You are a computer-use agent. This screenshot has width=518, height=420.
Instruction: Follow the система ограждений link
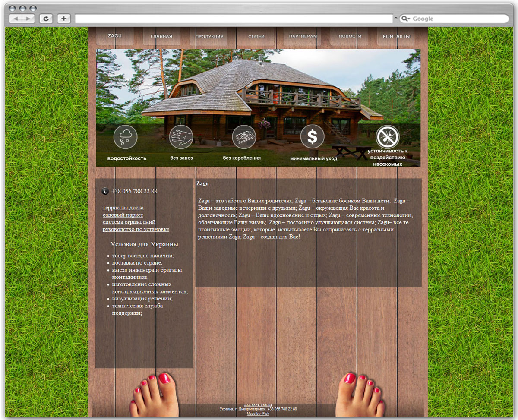click(129, 222)
